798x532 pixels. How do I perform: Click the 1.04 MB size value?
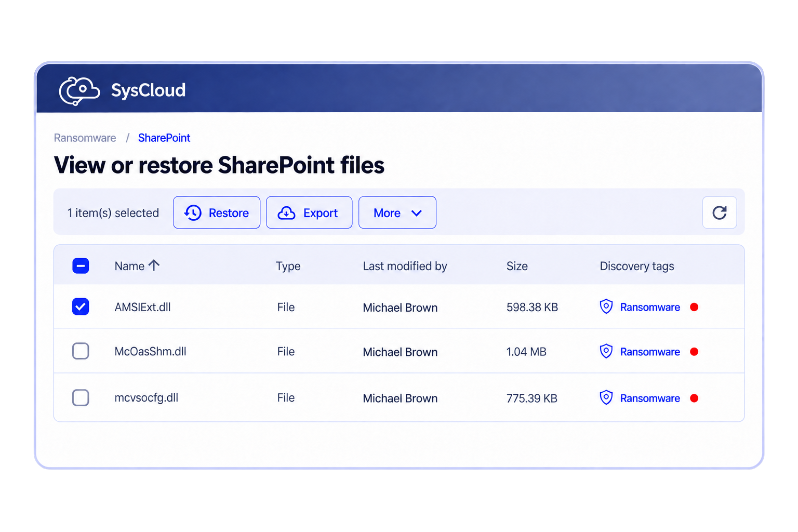(x=526, y=352)
